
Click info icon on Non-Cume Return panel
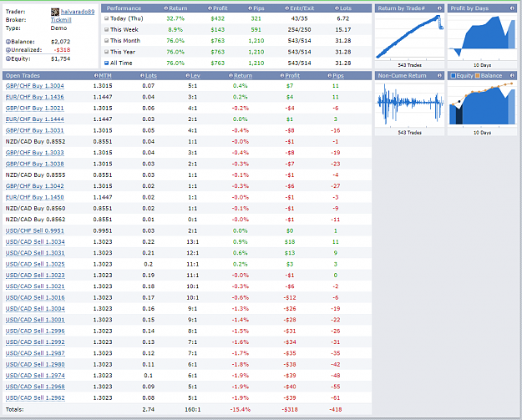(439, 75)
